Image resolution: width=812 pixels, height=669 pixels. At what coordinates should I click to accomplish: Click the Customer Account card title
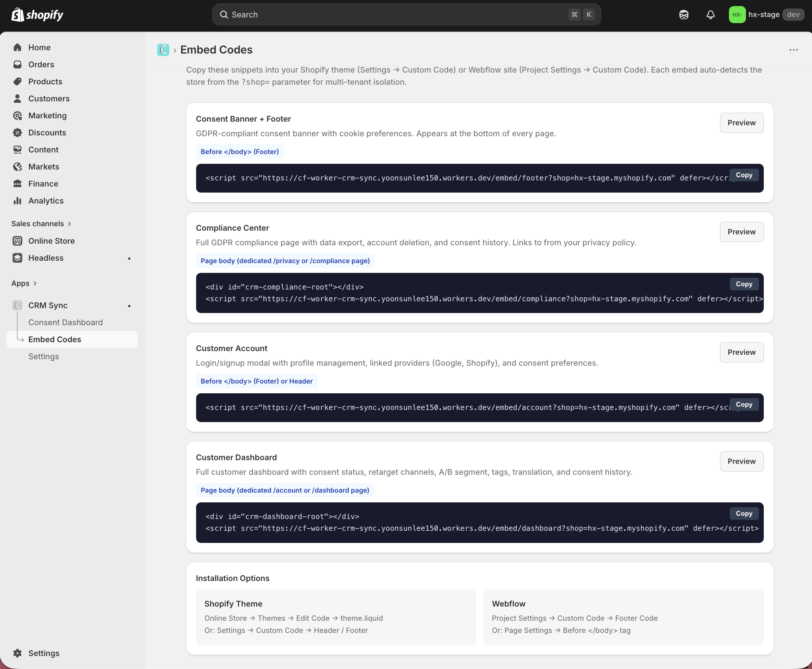click(x=232, y=348)
